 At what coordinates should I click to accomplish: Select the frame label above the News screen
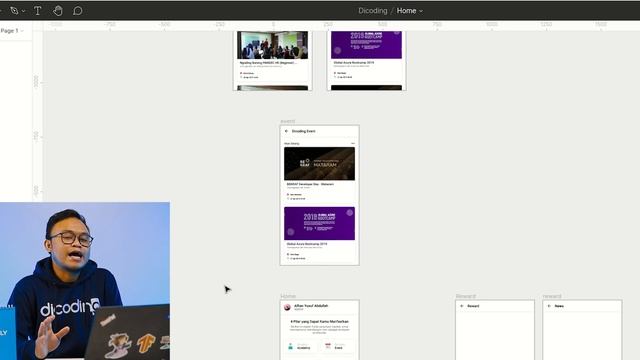click(x=552, y=296)
